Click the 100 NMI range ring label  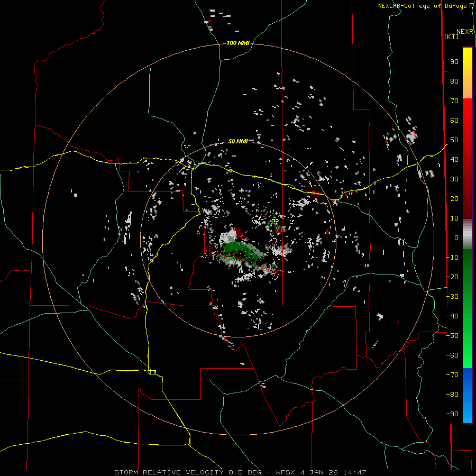(x=238, y=43)
